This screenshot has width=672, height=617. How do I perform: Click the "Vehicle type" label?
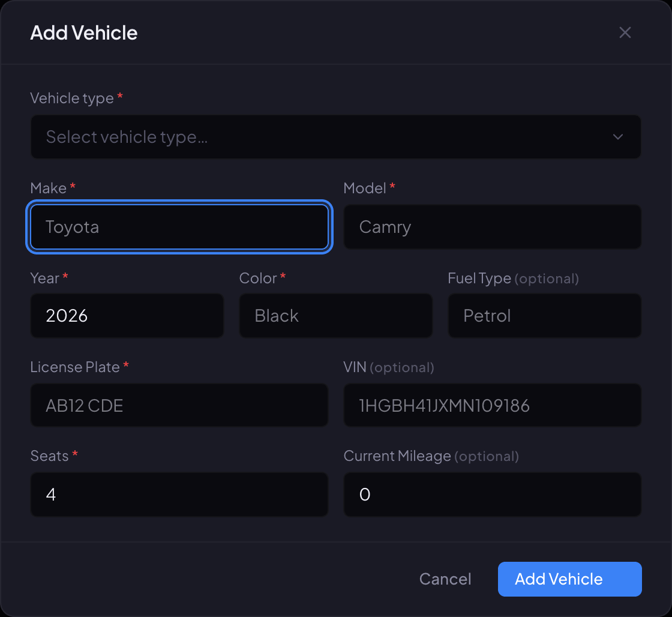coord(72,98)
